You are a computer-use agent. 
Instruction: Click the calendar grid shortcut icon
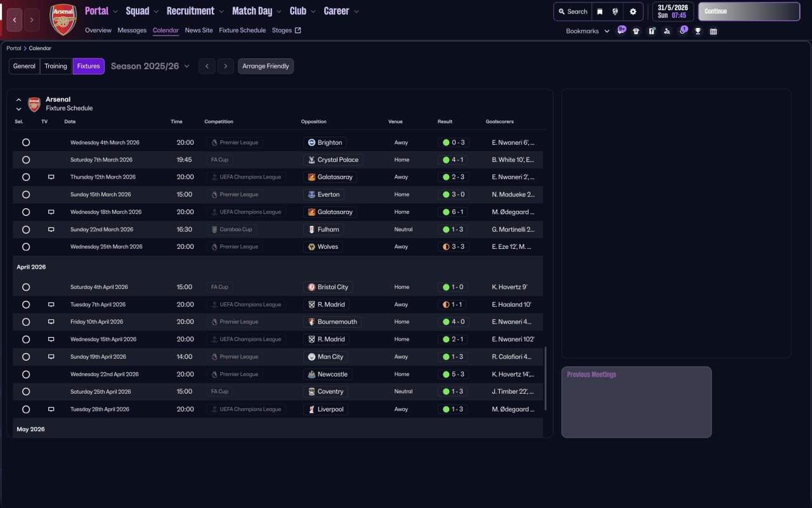click(x=713, y=31)
